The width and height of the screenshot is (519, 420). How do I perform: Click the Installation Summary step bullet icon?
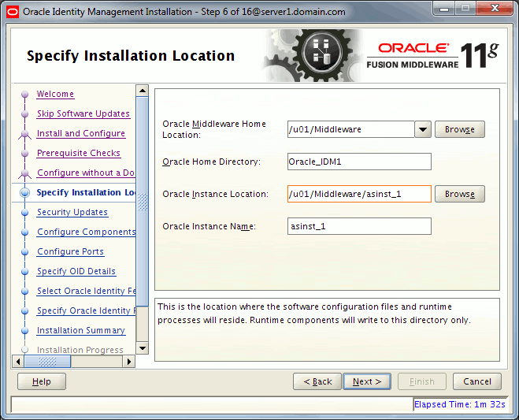(x=25, y=331)
